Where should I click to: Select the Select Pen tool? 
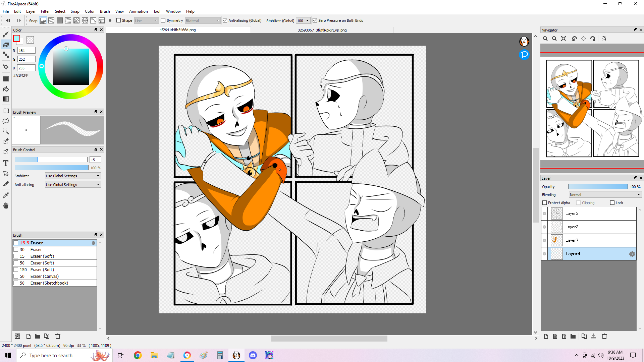(x=6, y=141)
